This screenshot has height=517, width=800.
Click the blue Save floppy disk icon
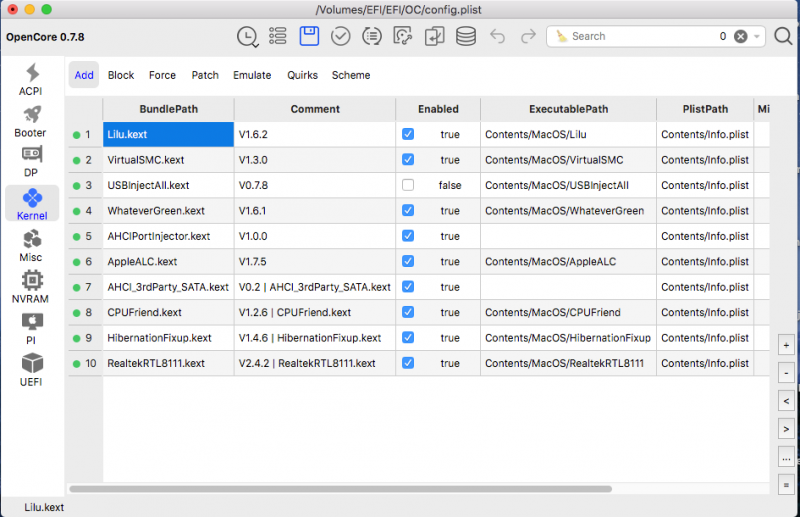[x=309, y=36]
